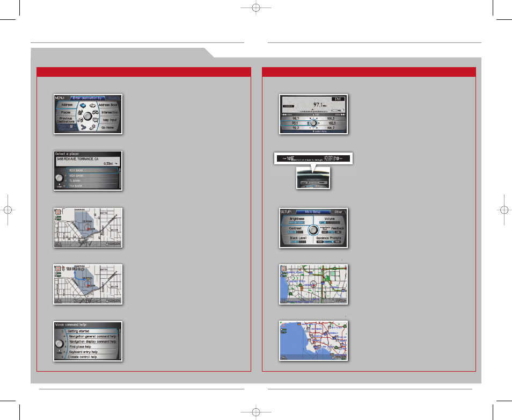Click the FM1 band indicator
The height and width of the screenshot is (420, 512).
click(338, 99)
